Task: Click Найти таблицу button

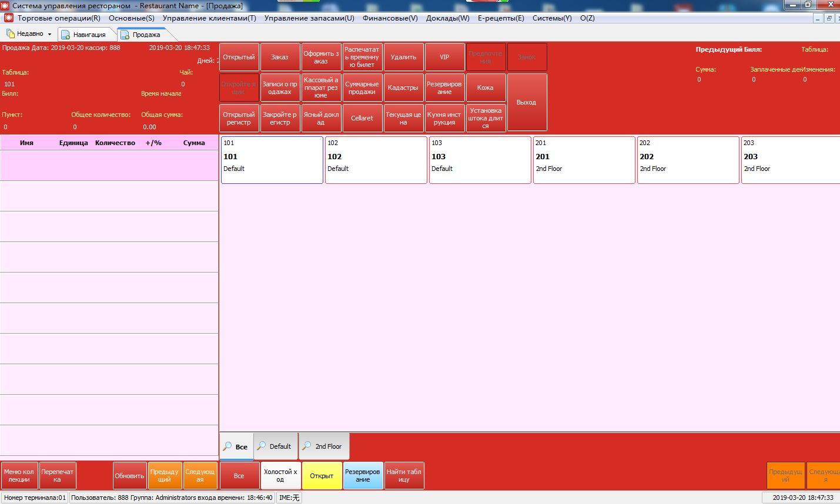Action: [x=404, y=475]
